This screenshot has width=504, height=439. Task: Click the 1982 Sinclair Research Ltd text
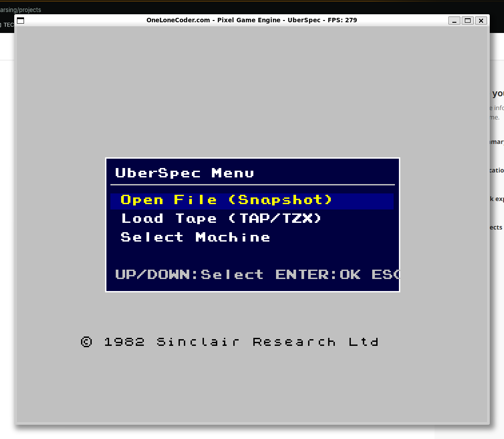tap(230, 342)
